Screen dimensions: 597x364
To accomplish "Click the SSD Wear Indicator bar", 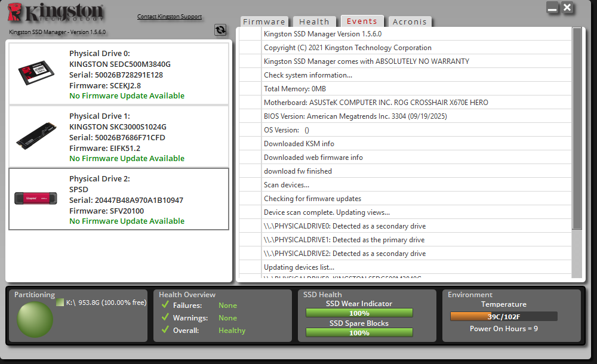I will (x=359, y=313).
